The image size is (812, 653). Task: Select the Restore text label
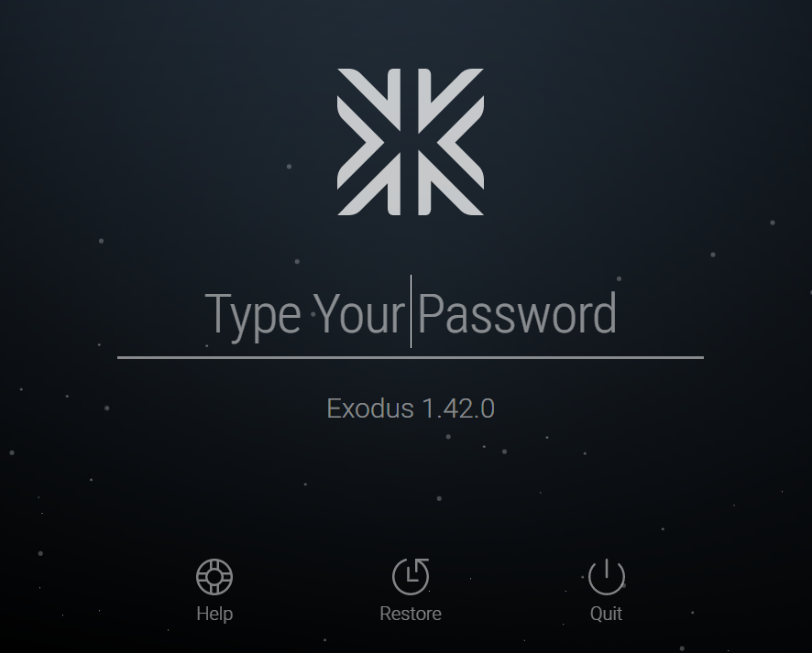411,614
